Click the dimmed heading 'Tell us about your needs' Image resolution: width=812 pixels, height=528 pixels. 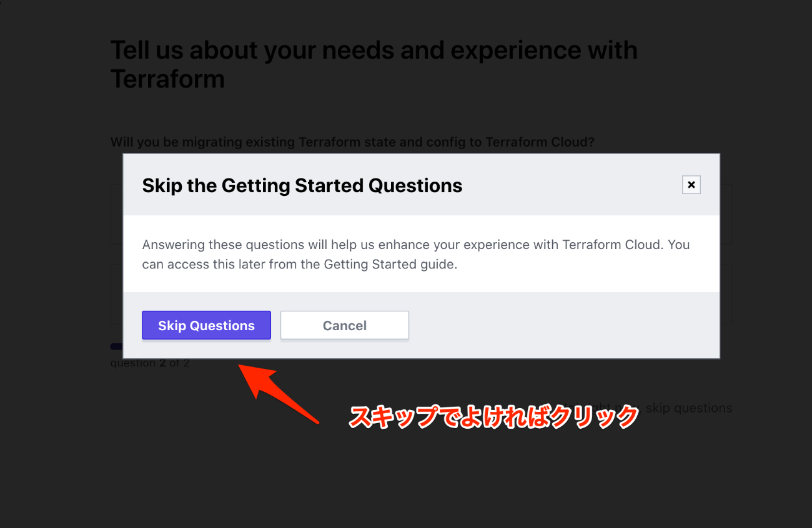click(x=374, y=64)
